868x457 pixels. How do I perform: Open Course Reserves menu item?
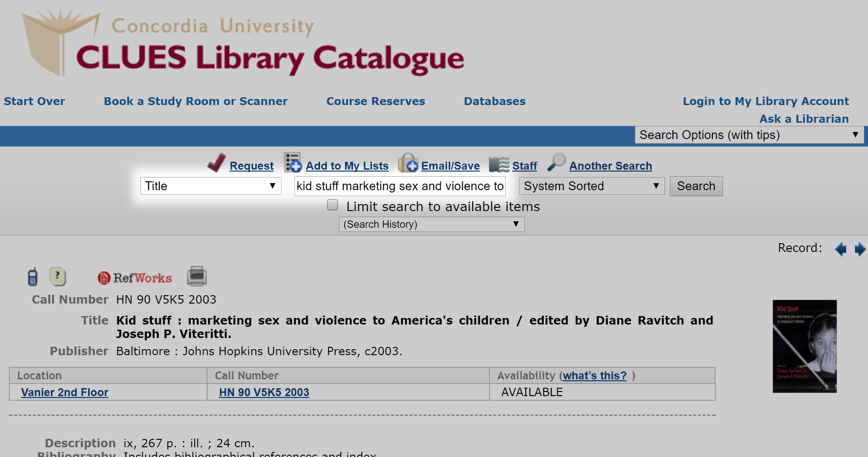375,101
